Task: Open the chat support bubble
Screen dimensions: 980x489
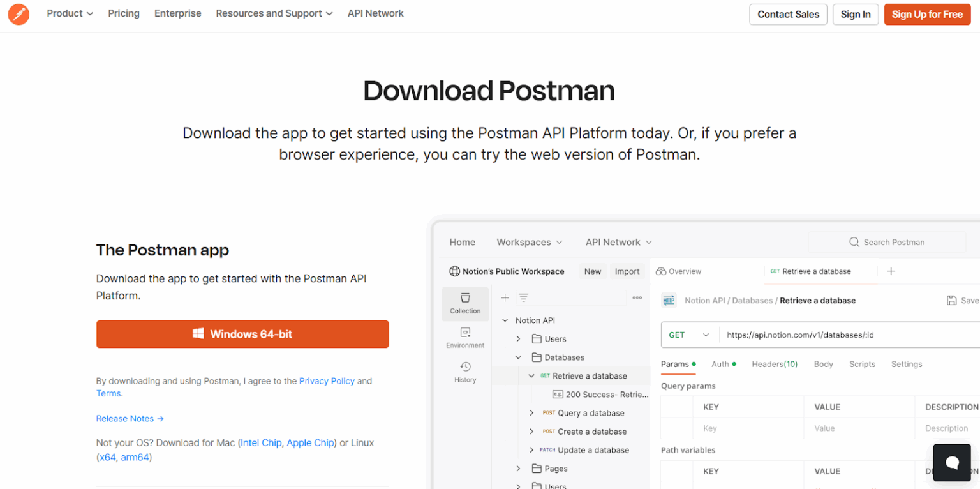Action: coord(951,462)
